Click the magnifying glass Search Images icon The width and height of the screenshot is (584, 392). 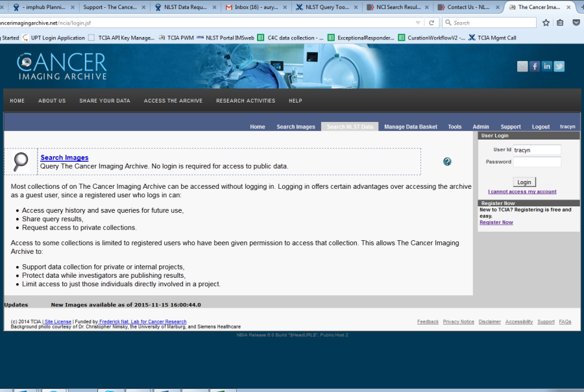pyautogui.click(x=21, y=162)
